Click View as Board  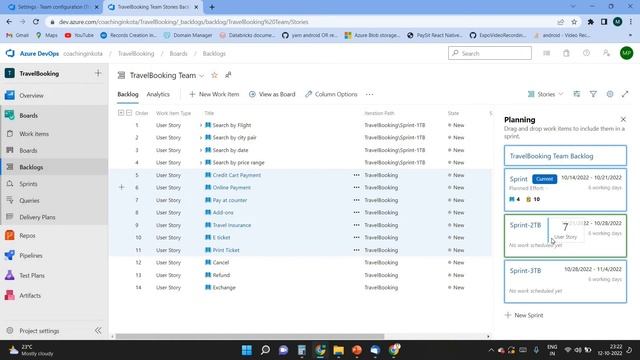click(272, 94)
